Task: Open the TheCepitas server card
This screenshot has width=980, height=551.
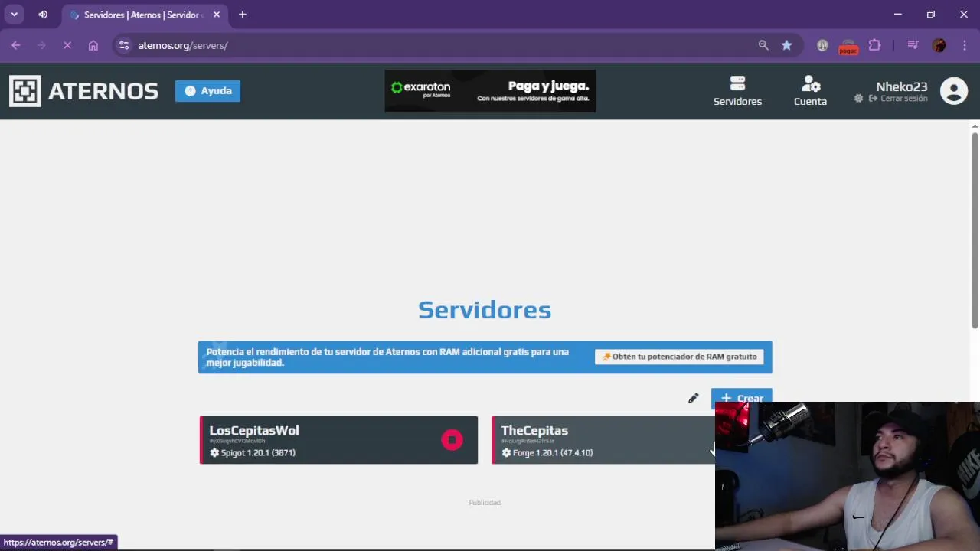Action: [x=603, y=440]
